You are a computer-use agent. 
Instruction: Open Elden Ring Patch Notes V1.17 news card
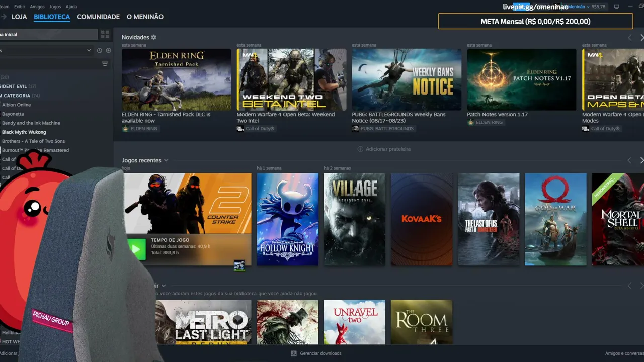pyautogui.click(x=522, y=79)
